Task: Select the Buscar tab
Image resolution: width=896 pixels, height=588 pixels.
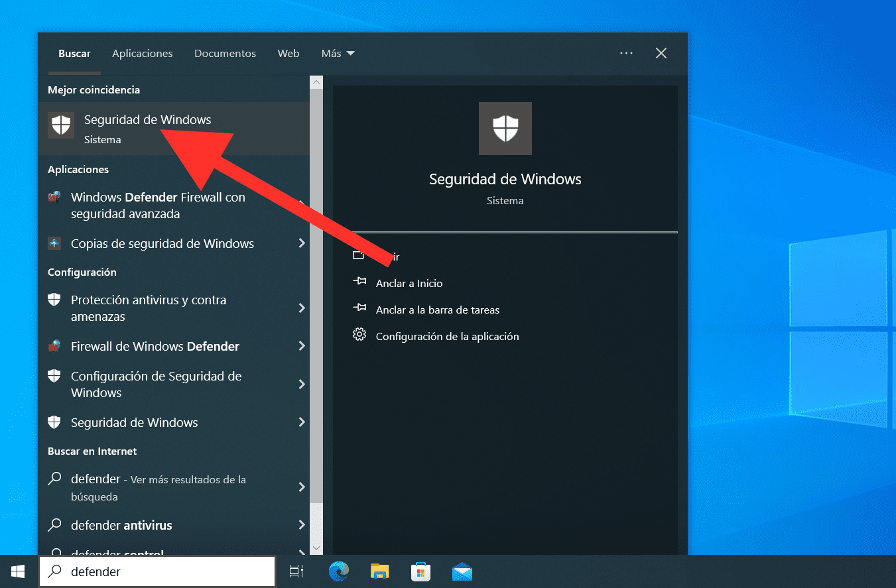Action: point(74,54)
